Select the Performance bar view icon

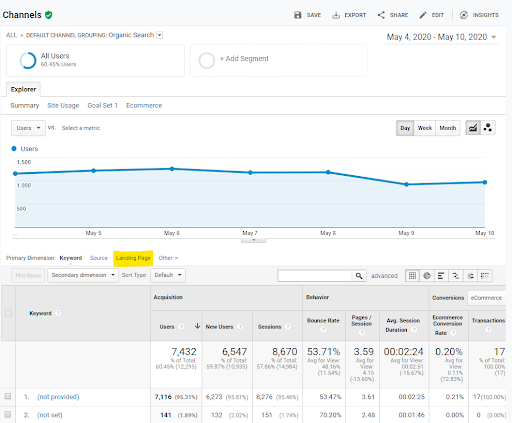441,276
